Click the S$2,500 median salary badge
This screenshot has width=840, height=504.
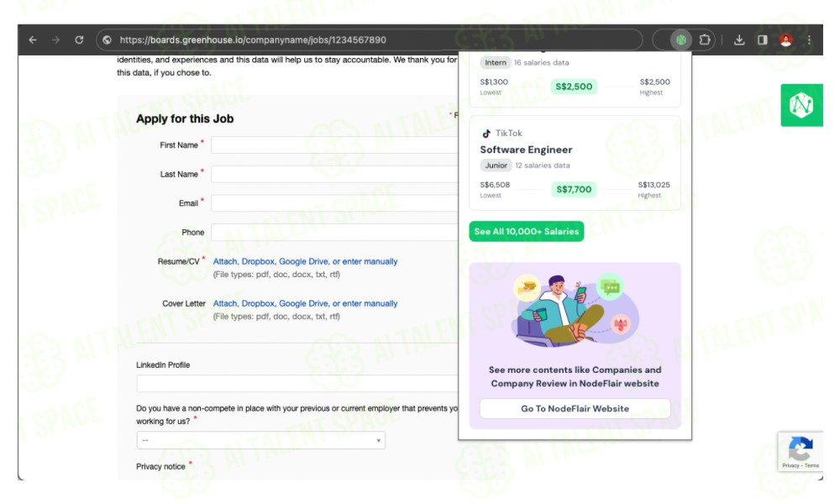[x=574, y=87]
